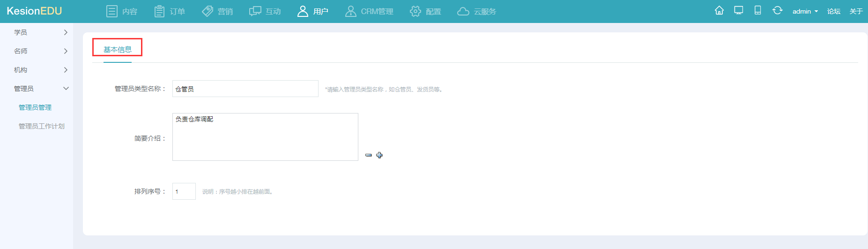Shrink the description box with minus icon

368,155
